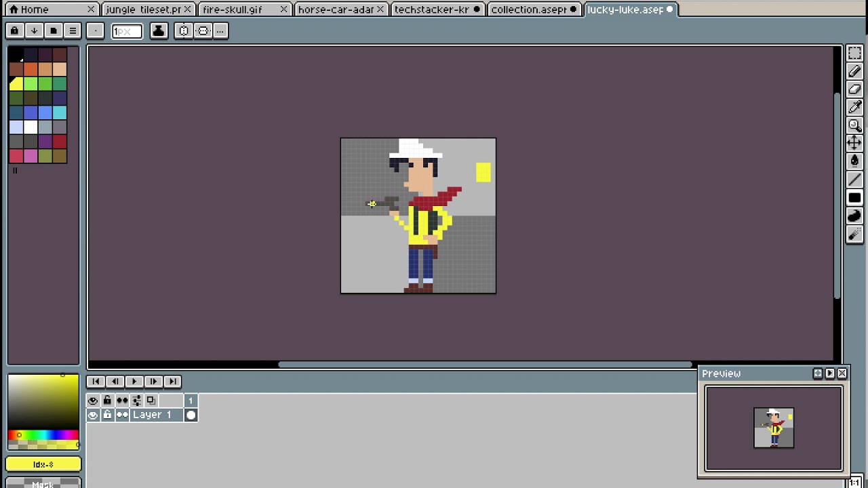The width and height of the screenshot is (868, 488).
Task: Select the Line tool
Action: [x=854, y=179]
